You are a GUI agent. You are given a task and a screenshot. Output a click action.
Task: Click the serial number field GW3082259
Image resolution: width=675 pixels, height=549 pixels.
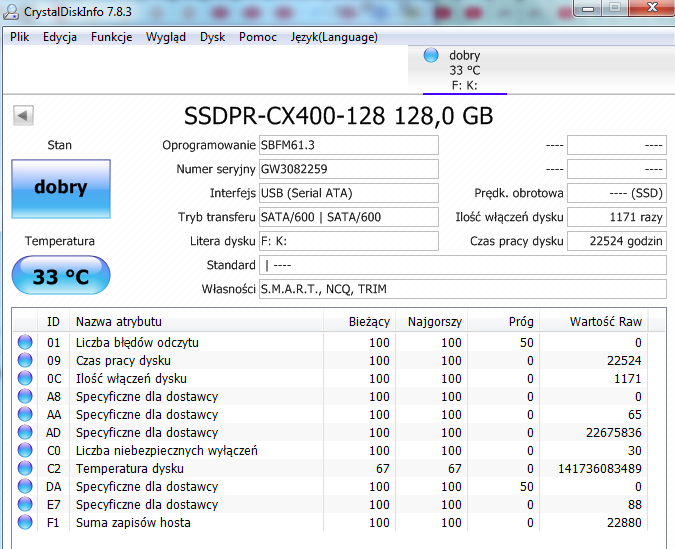[x=349, y=169]
